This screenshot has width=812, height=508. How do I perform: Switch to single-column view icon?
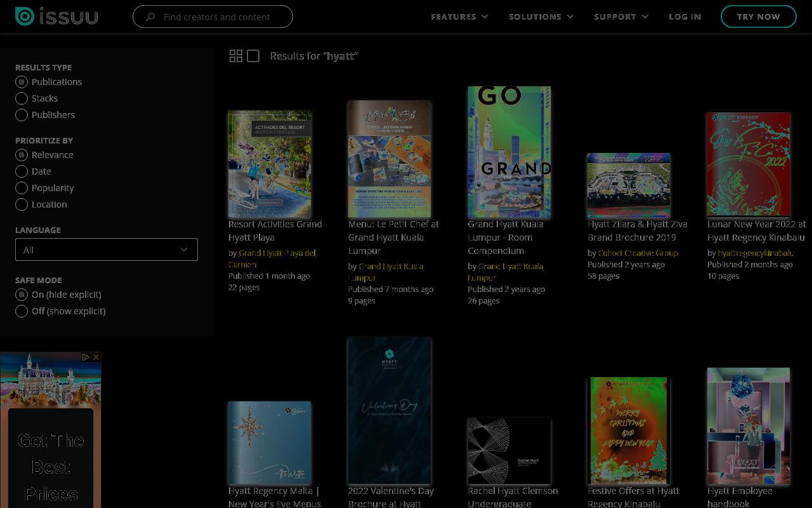click(x=253, y=56)
